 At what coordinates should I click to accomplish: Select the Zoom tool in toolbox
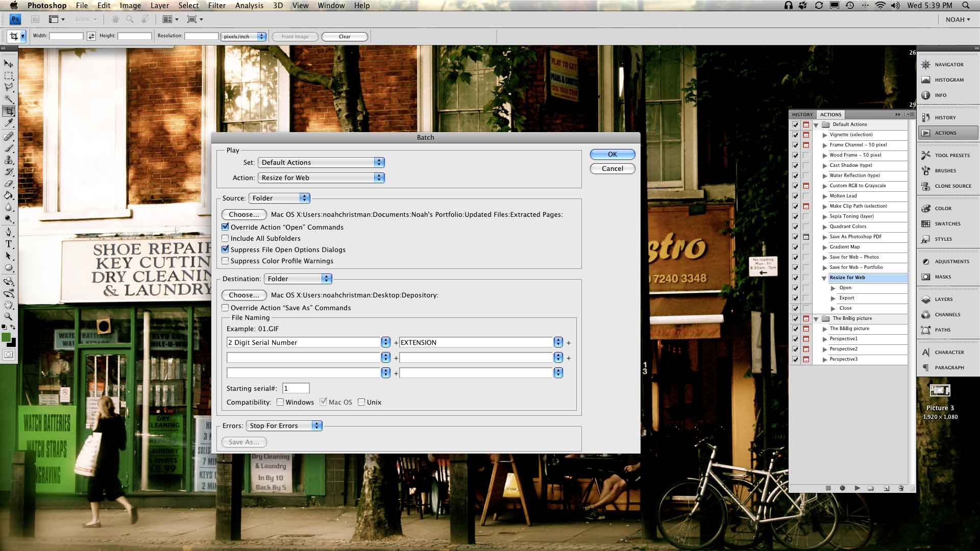pos(9,316)
